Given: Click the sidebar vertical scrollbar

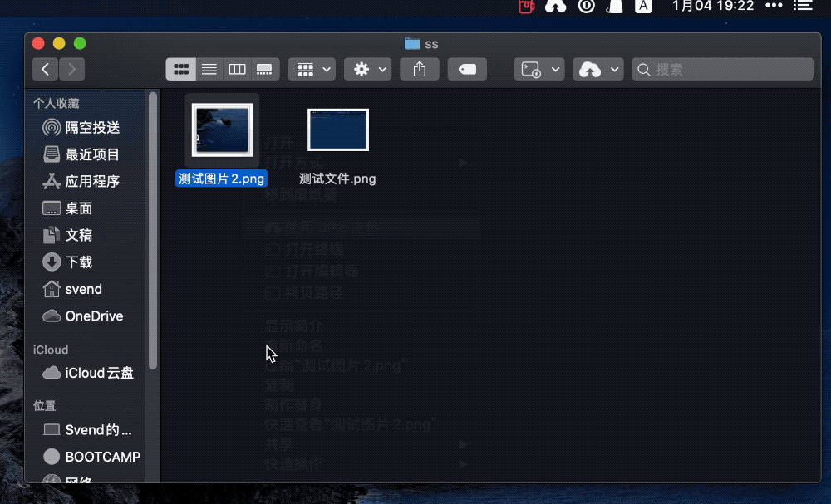Looking at the screenshot, I should 153,231.
